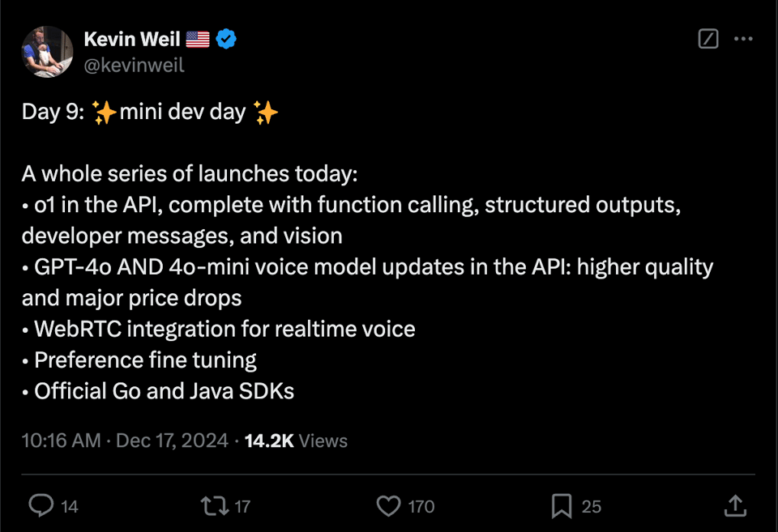Image resolution: width=778 pixels, height=532 pixels.
Task: Click the Kevin Weil display name
Action: point(132,39)
